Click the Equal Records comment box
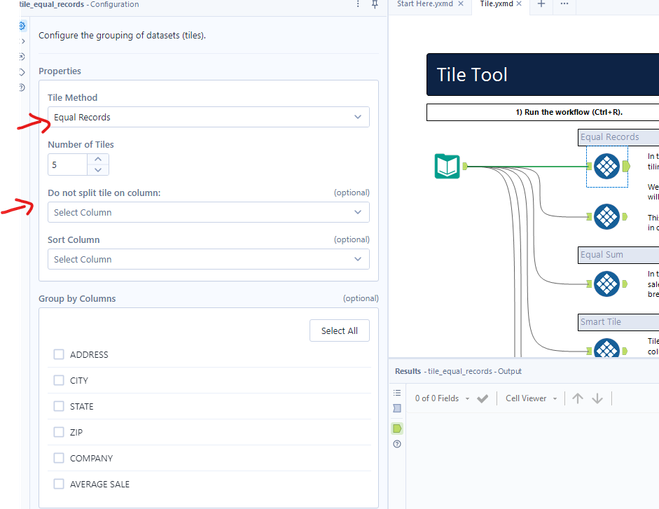The width and height of the screenshot is (659, 509). (x=618, y=137)
